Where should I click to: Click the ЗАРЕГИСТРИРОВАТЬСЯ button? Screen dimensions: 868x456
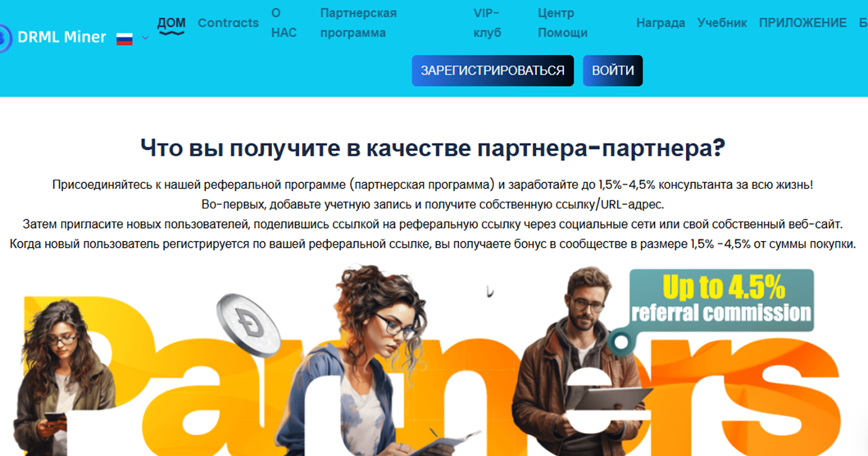click(493, 70)
